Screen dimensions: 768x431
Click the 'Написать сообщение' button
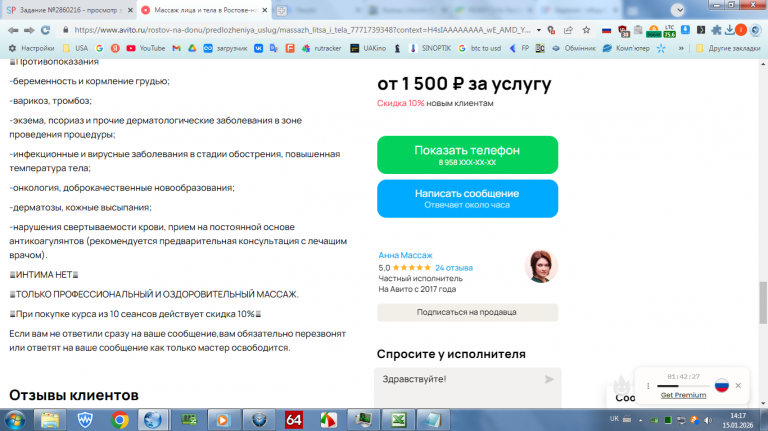tap(467, 198)
